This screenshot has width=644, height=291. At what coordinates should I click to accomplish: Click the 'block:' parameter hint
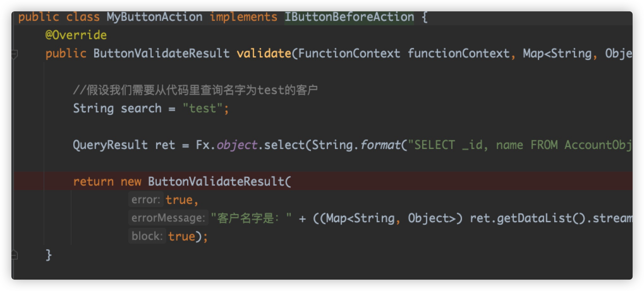coord(147,236)
